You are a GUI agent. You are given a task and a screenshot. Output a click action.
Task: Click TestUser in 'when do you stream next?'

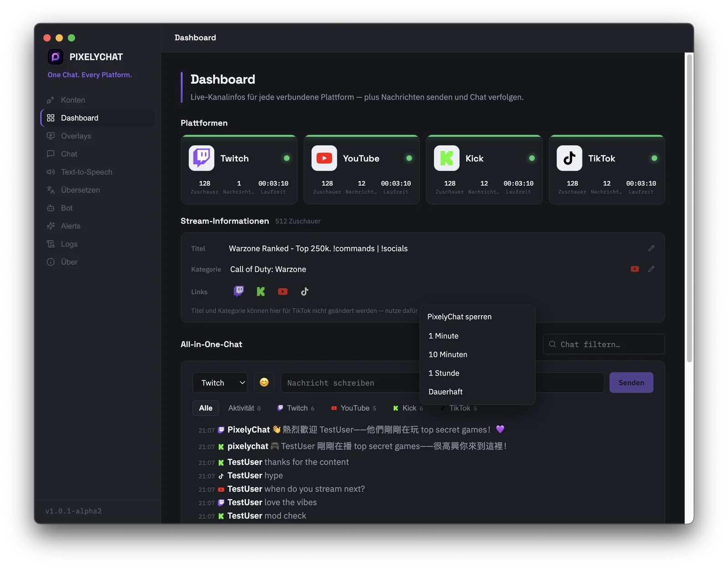tap(245, 489)
